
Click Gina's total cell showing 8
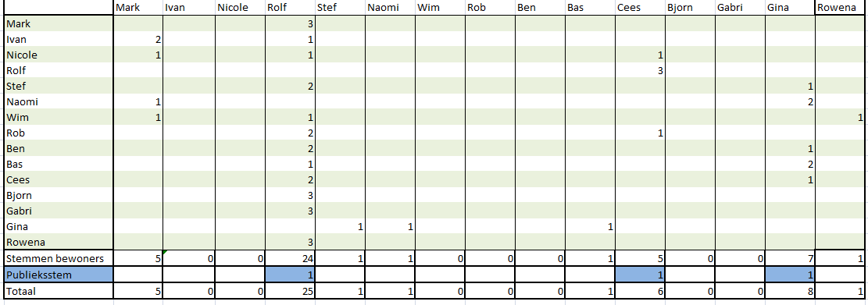pyautogui.click(x=790, y=291)
